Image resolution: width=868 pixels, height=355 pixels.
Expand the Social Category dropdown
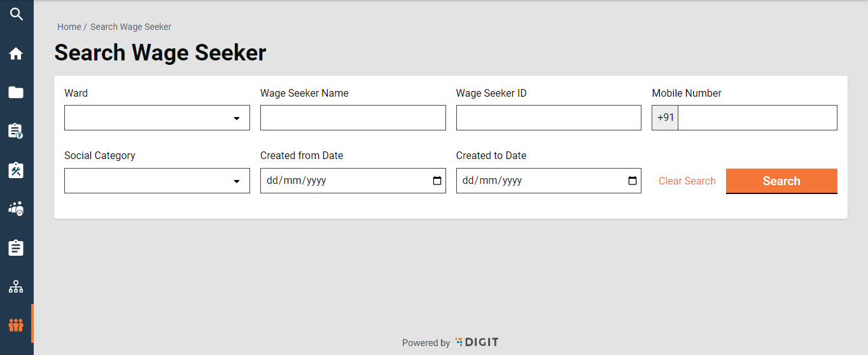coord(157,181)
